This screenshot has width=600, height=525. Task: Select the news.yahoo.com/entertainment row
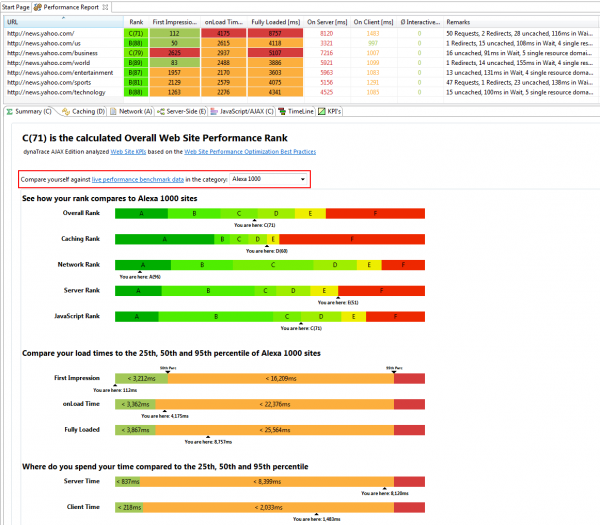(300, 73)
